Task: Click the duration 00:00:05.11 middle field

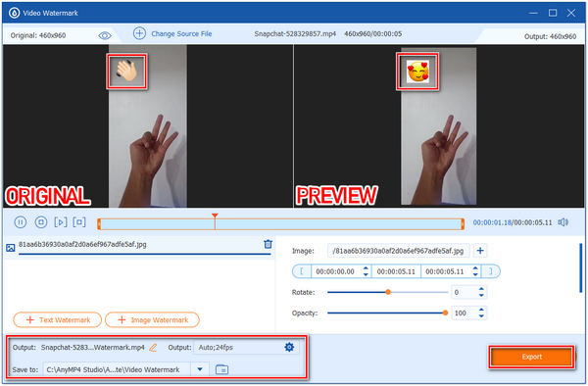Action: coord(396,271)
